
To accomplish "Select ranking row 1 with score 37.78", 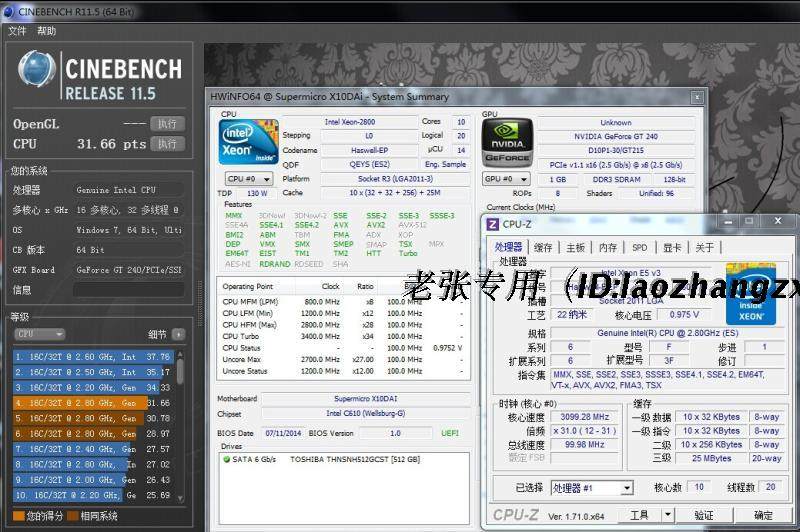I will pos(94,357).
